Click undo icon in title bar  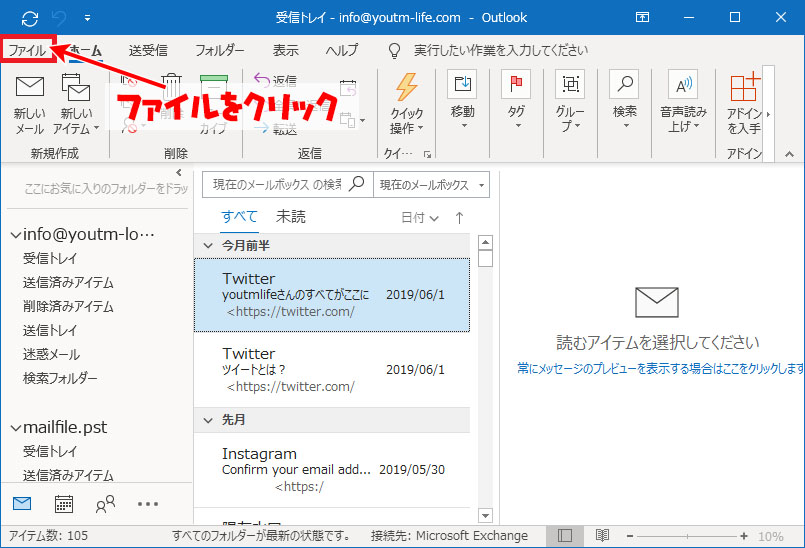(59, 18)
